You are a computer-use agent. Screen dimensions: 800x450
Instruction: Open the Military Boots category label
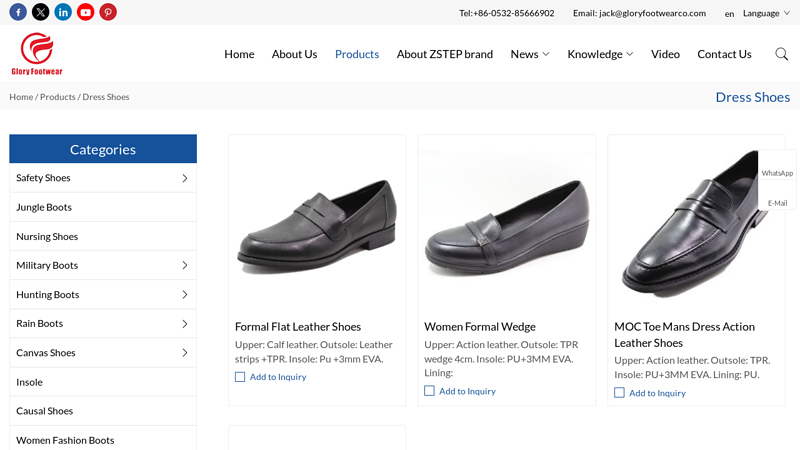point(47,265)
